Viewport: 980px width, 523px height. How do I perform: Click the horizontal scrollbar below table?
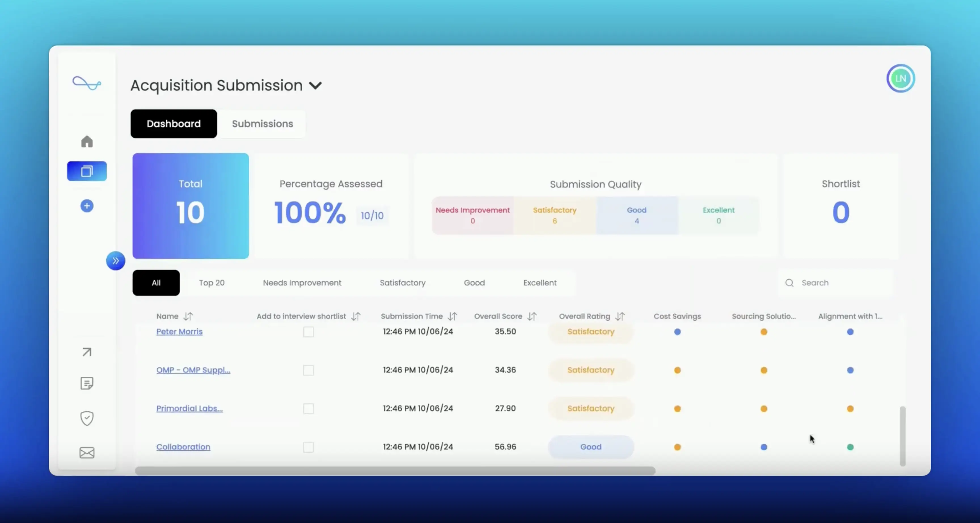(x=395, y=471)
